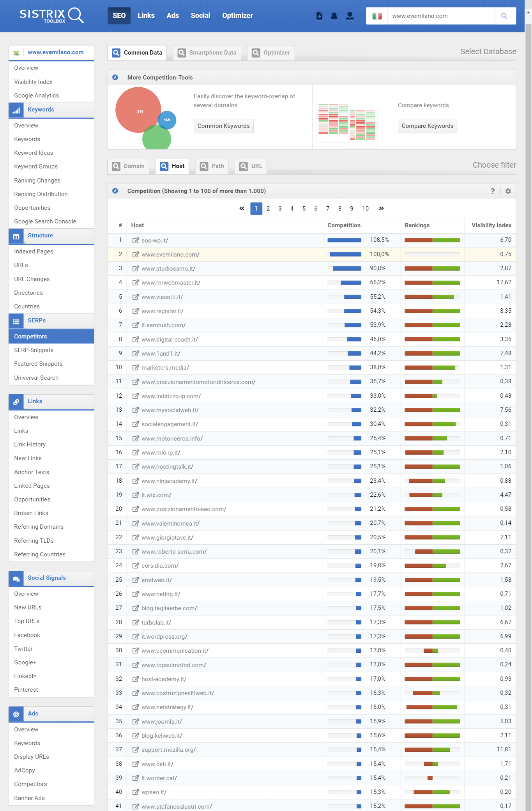Switch to the Common Data tab

point(137,53)
